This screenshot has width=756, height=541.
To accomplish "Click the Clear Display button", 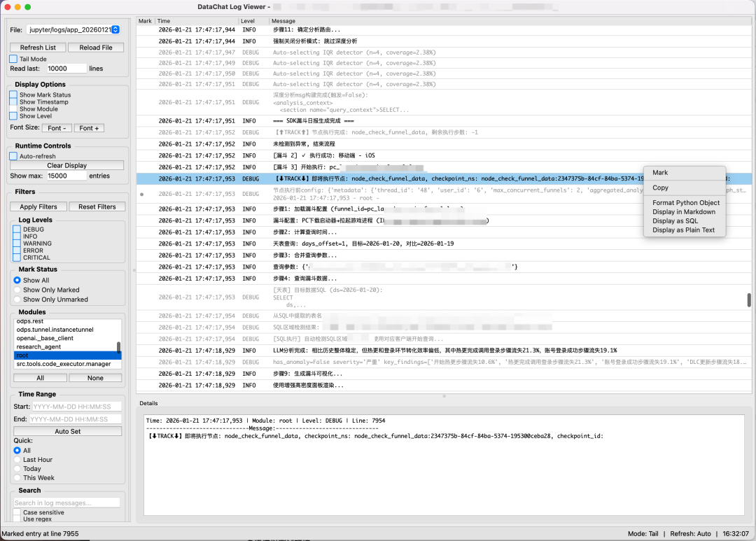I will click(67, 165).
